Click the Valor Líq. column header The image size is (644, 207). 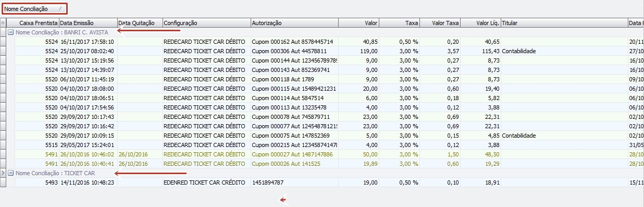pyautogui.click(x=480, y=23)
